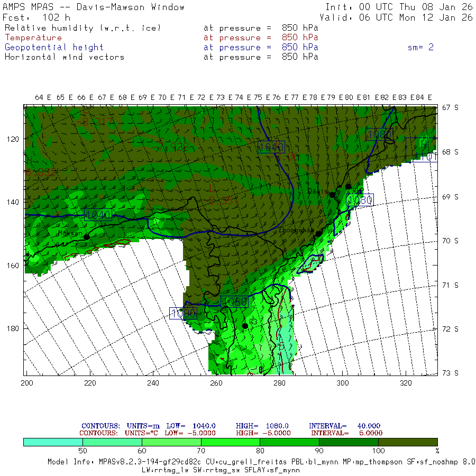Screen dimensions: 476x476
Task: Click the red '-8.351' temperature label
Action: (221, 201)
